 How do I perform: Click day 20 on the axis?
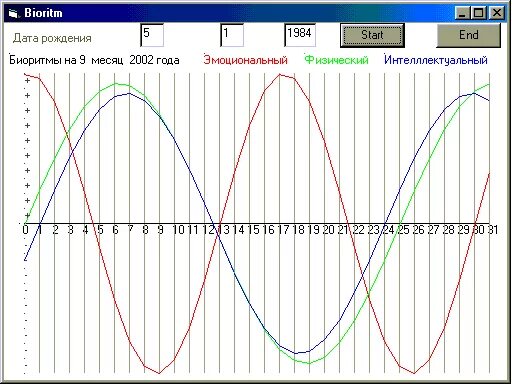[x=328, y=230]
